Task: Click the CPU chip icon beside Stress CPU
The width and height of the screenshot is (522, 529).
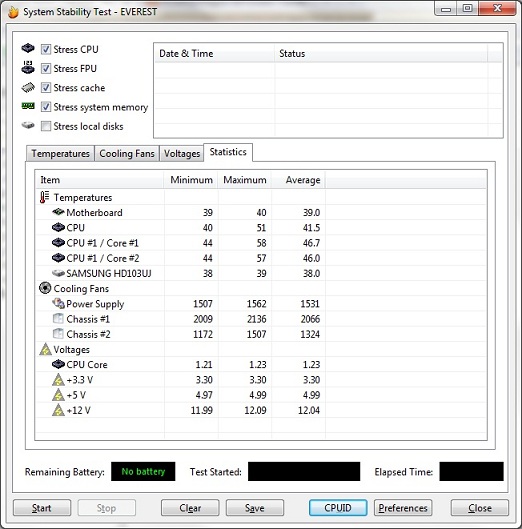Action: pyautogui.click(x=28, y=48)
